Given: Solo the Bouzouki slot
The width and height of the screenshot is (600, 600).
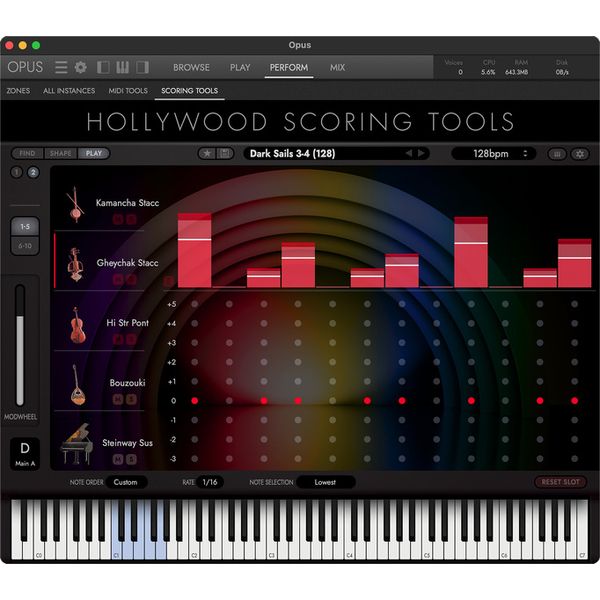Looking at the screenshot, I should (x=131, y=399).
